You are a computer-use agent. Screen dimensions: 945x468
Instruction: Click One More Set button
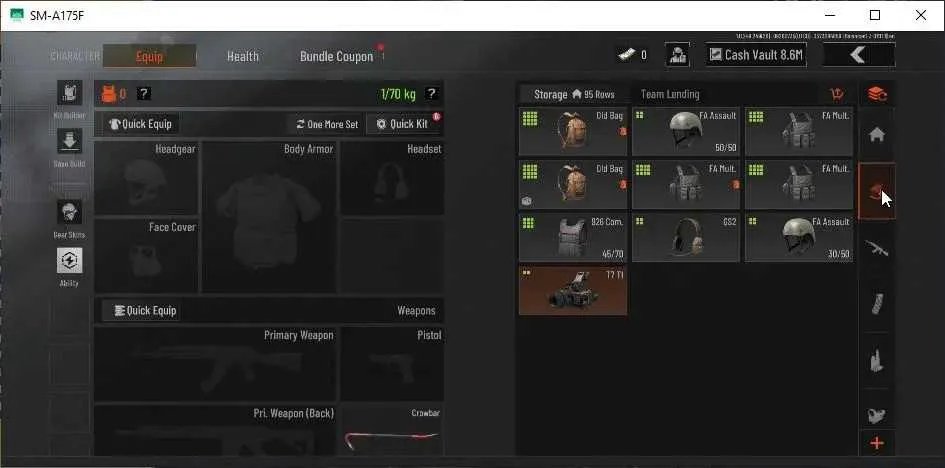(x=327, y=124)
